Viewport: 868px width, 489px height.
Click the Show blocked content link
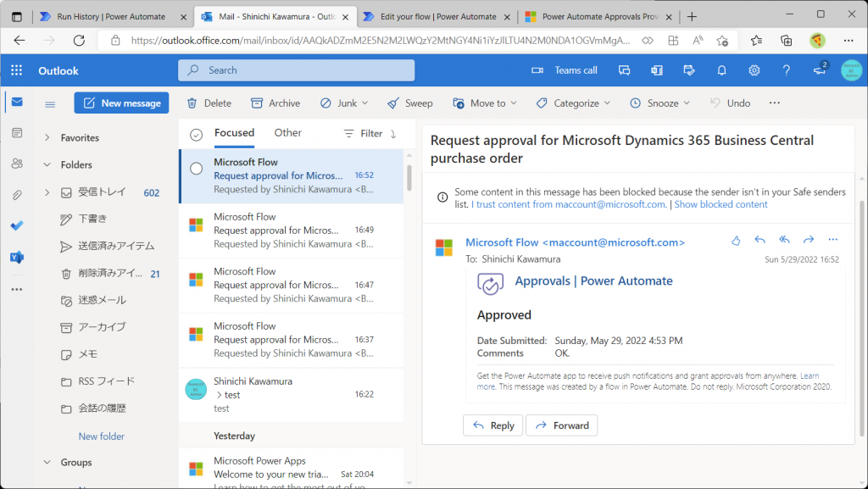pos(721,205)
